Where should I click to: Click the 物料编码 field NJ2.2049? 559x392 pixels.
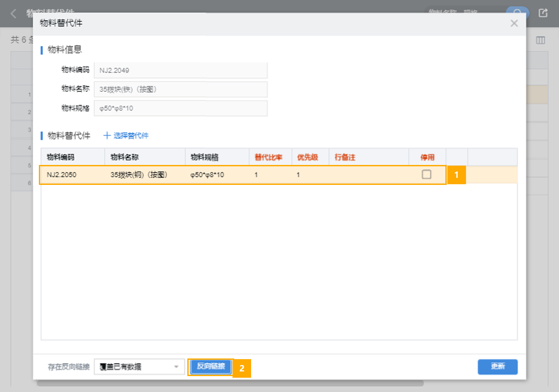(x=181, y=70)
